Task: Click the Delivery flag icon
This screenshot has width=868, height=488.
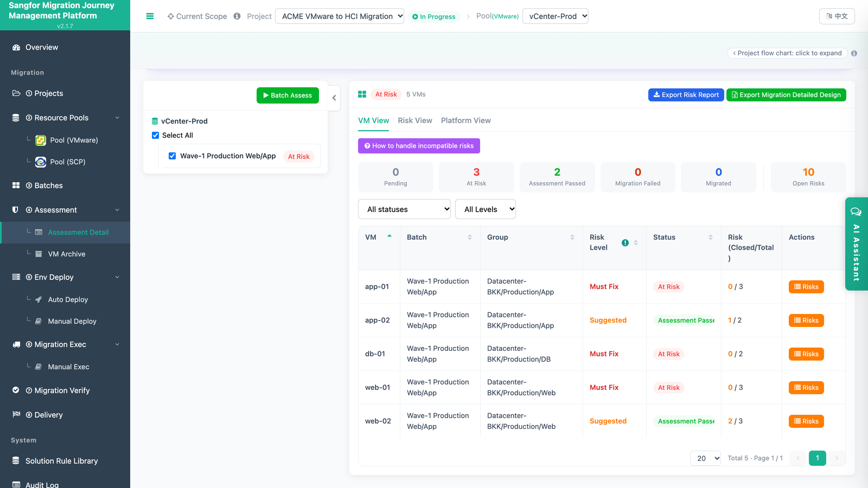Action: coord(16,414)
